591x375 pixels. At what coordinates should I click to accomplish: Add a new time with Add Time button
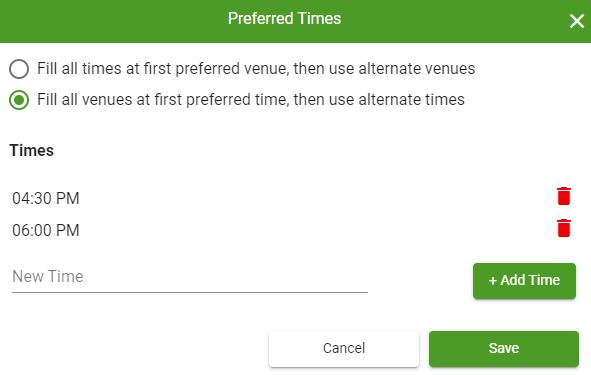[x=524, y=281]
